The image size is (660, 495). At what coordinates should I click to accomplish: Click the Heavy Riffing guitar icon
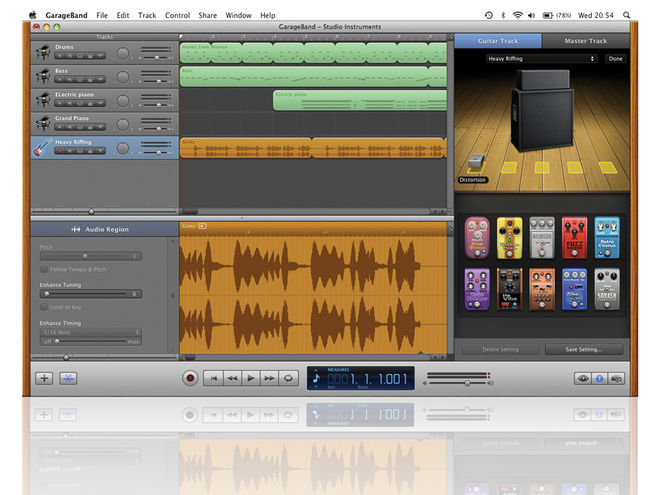click(42, 148)
